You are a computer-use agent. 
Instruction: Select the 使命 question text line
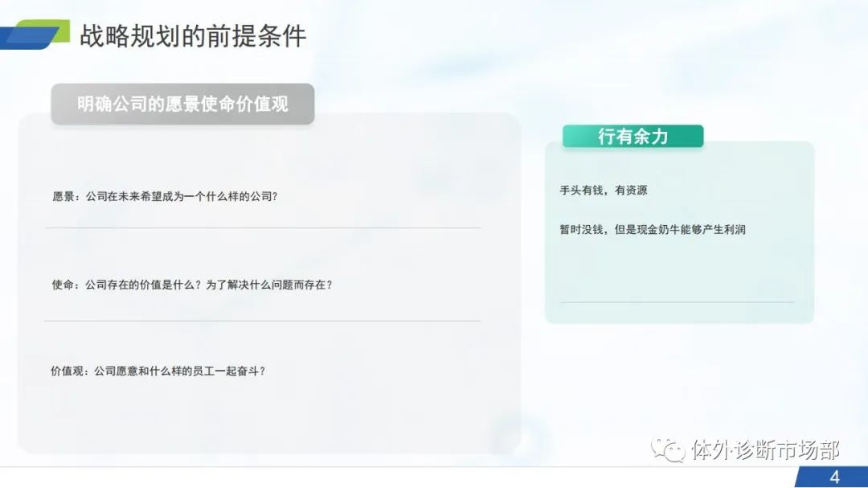coord(192,285)
